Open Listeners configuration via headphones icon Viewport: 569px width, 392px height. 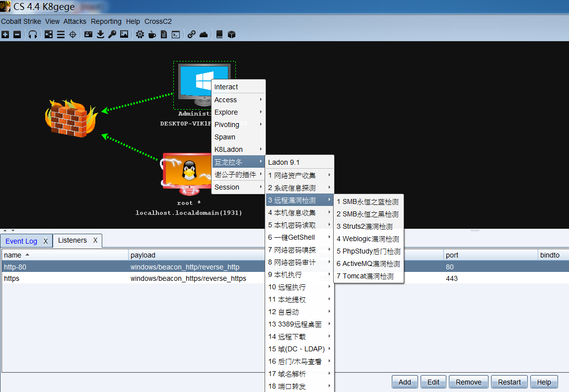[x=33, y=34]
